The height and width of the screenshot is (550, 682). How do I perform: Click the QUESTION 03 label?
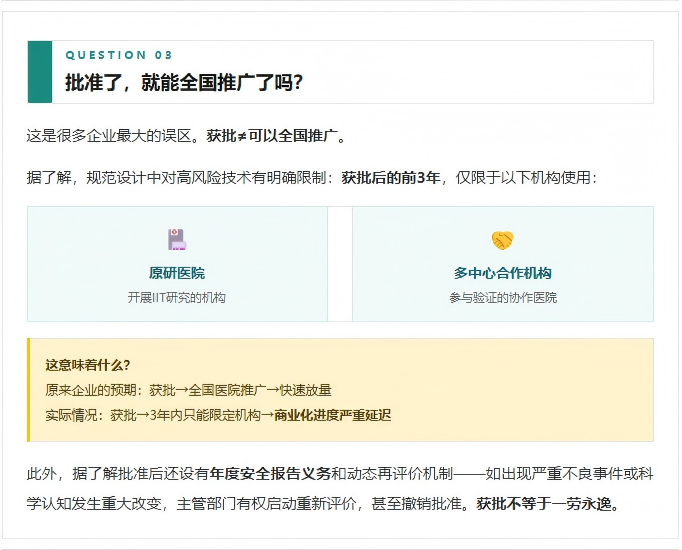(x=119, y=55)
